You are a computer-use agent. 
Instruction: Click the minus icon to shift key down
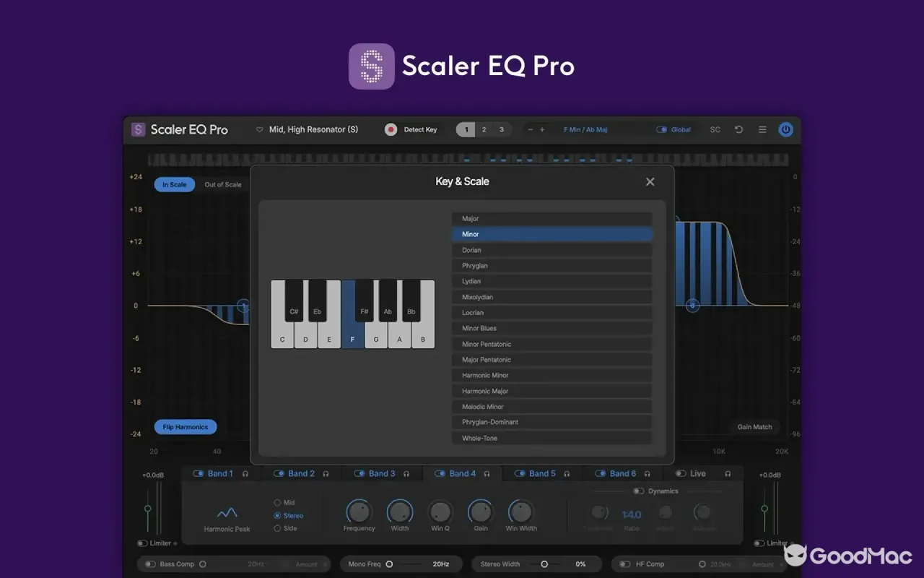[x=531, y=130]
